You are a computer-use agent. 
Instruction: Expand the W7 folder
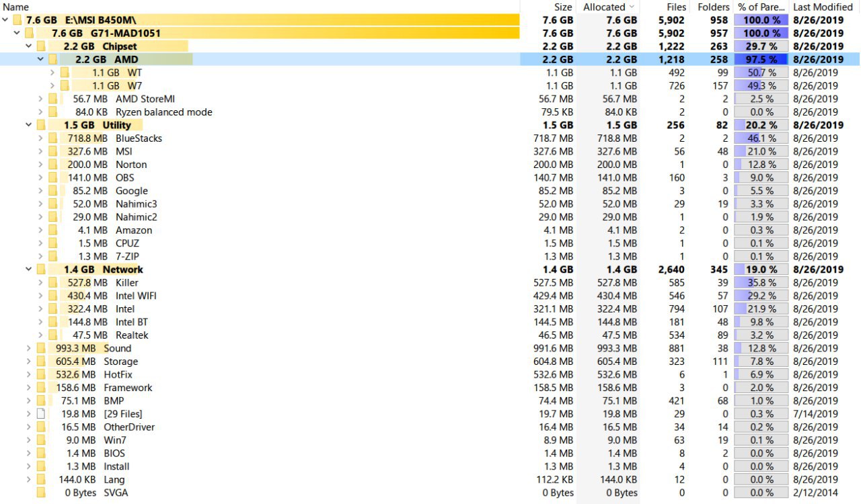52,86
